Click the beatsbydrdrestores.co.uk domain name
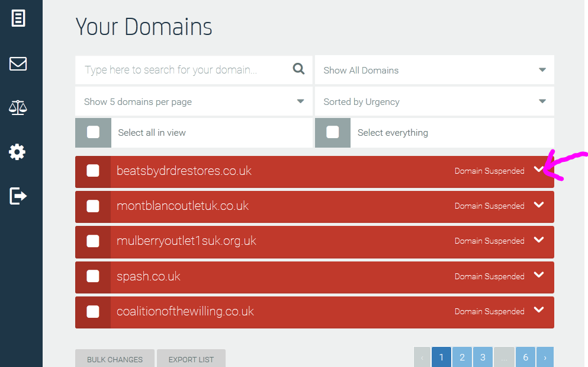Screen dimensions: 588x367 [x=184, y=171]
